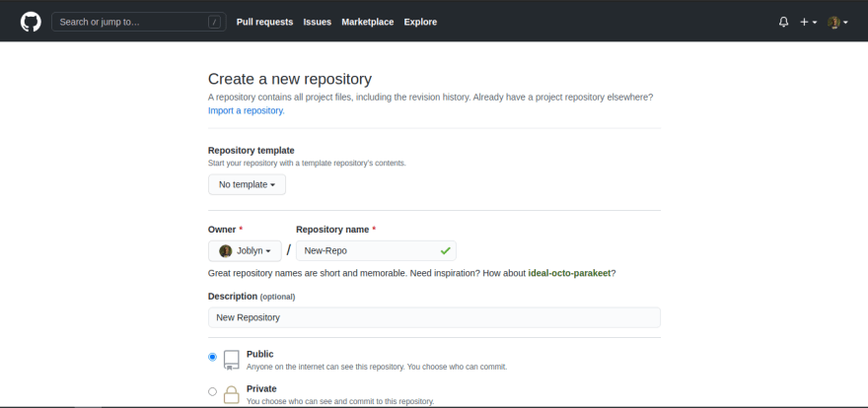Viewport: 868px width, 408px height.
Task: Use the ideal-octo-parakeet name suggestion
Action: coord(569,273)
